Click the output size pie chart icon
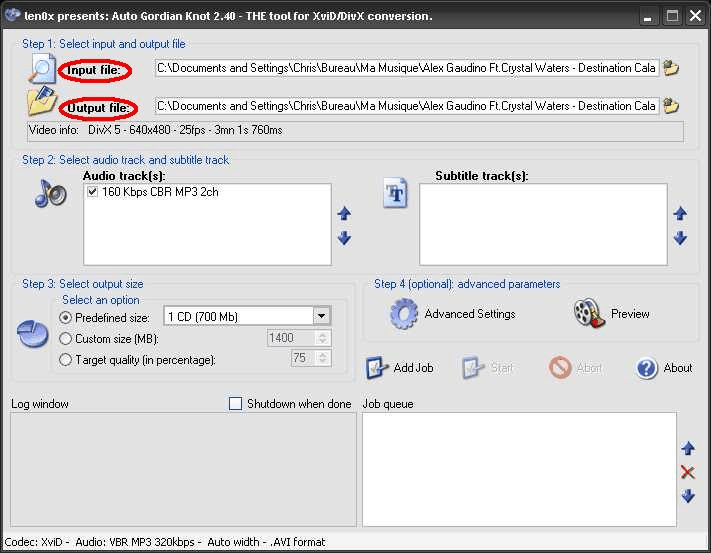 pos(33,334)
